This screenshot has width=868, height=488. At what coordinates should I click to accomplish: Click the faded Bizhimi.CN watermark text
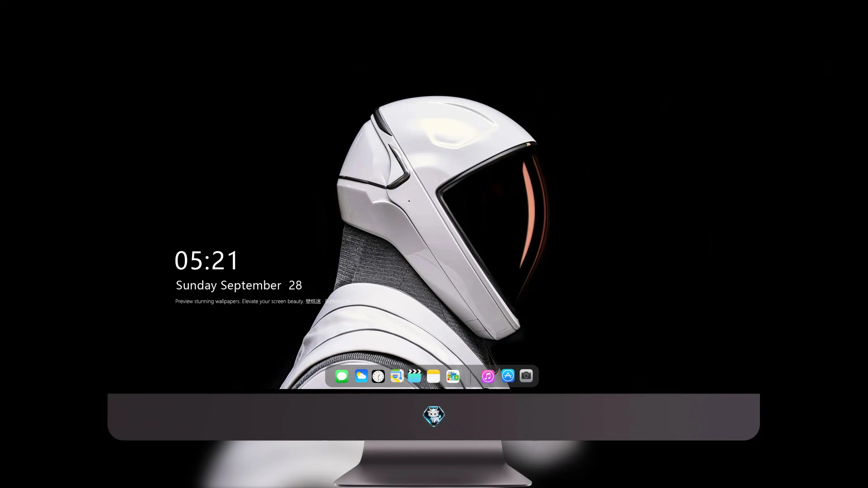click(337, 301)
